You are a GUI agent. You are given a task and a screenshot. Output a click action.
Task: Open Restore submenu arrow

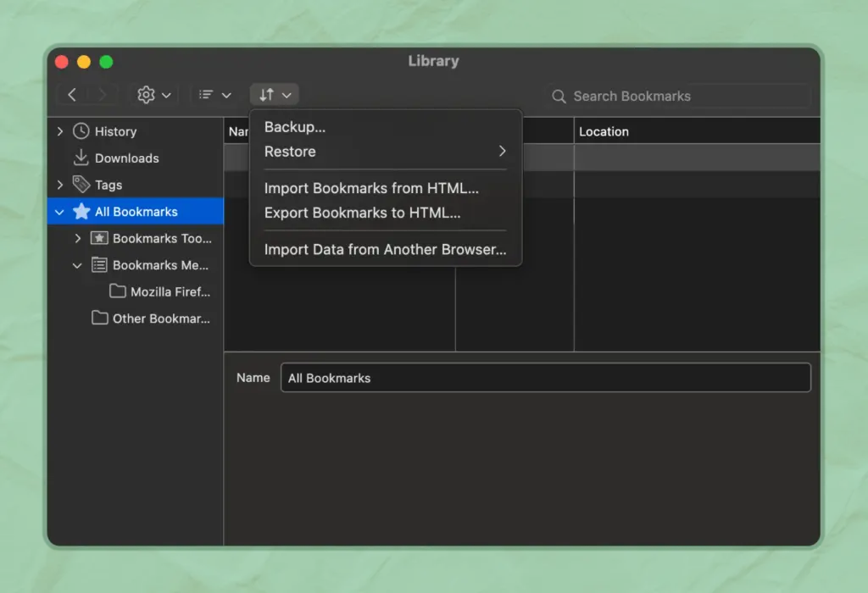point(502,151)
